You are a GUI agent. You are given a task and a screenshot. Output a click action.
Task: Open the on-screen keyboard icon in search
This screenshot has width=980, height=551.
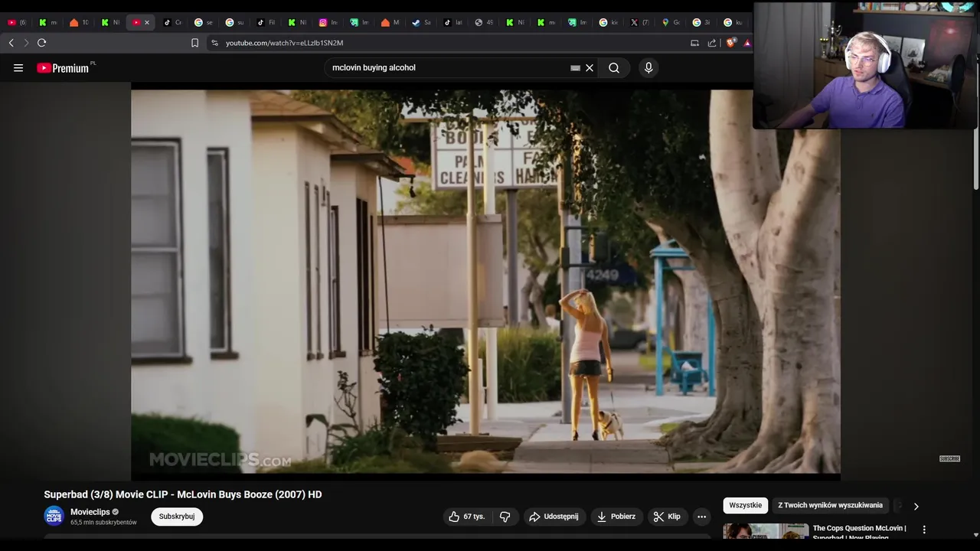point(575,68)
